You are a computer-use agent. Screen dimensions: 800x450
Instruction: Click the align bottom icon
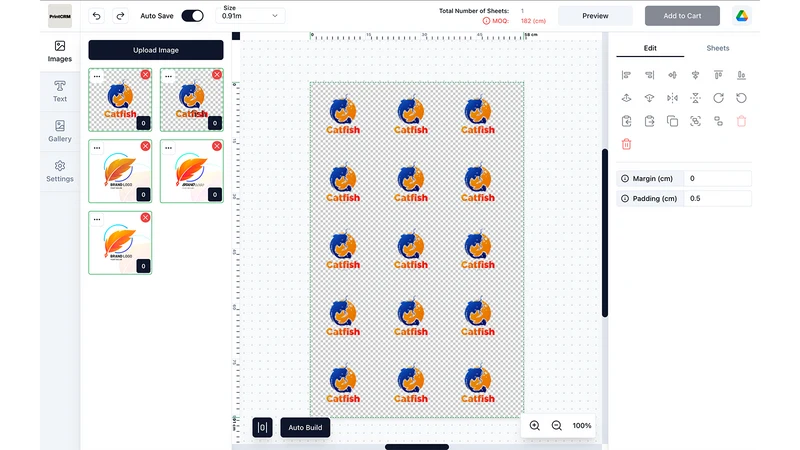741,75
